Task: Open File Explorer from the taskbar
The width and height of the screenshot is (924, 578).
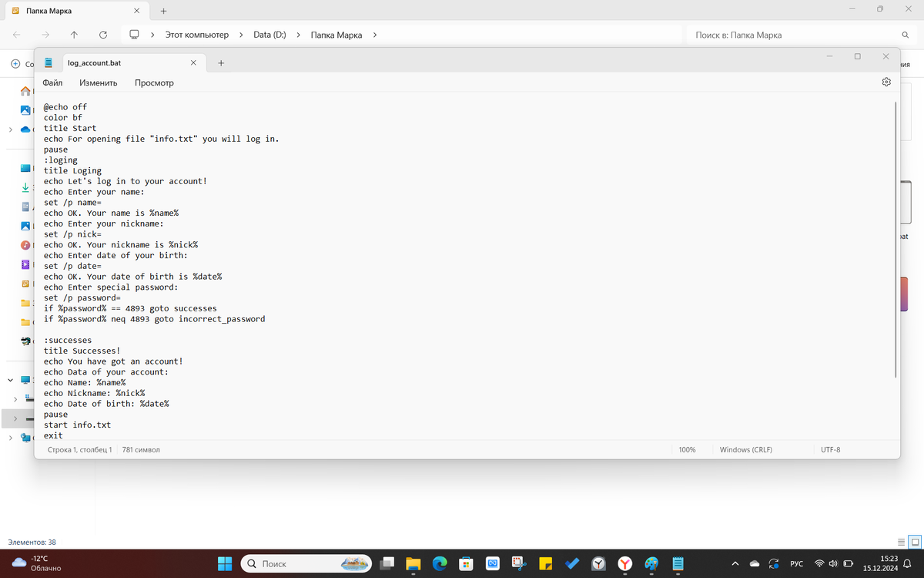Action: pos(413,563)
